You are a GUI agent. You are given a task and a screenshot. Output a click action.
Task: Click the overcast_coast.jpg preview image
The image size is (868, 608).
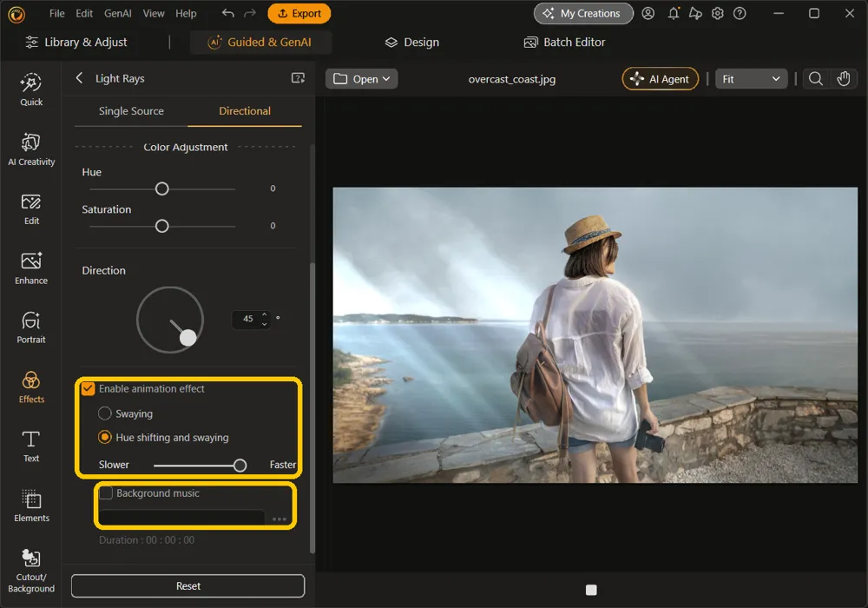595,335
